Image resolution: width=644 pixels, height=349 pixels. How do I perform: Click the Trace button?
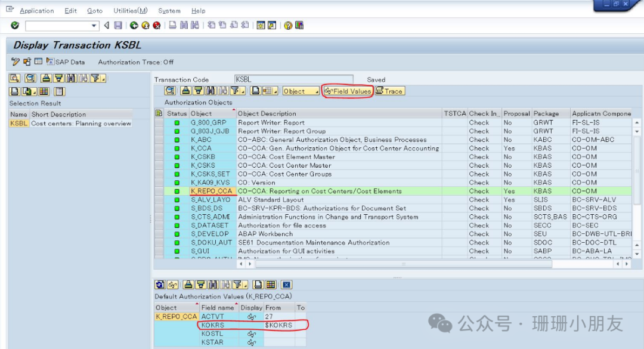(389, 91)
